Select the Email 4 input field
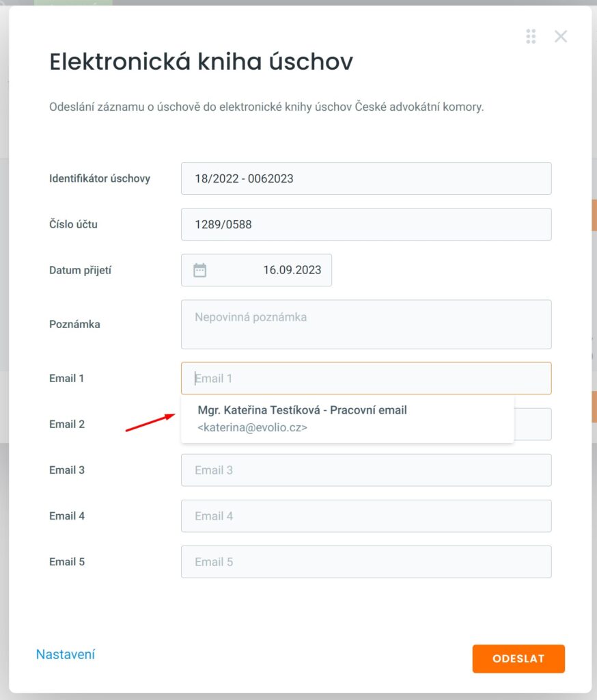Viewport: 597px width, 700px height. point(365,515)
